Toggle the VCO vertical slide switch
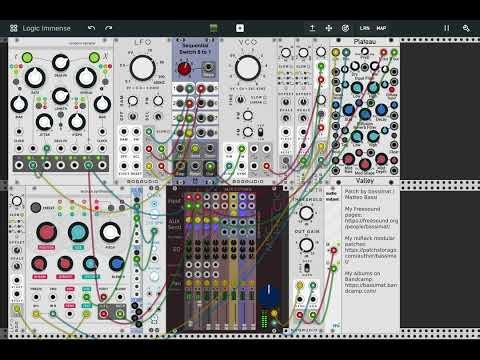The width and height of the screenshot is (480, 360). 261,132
